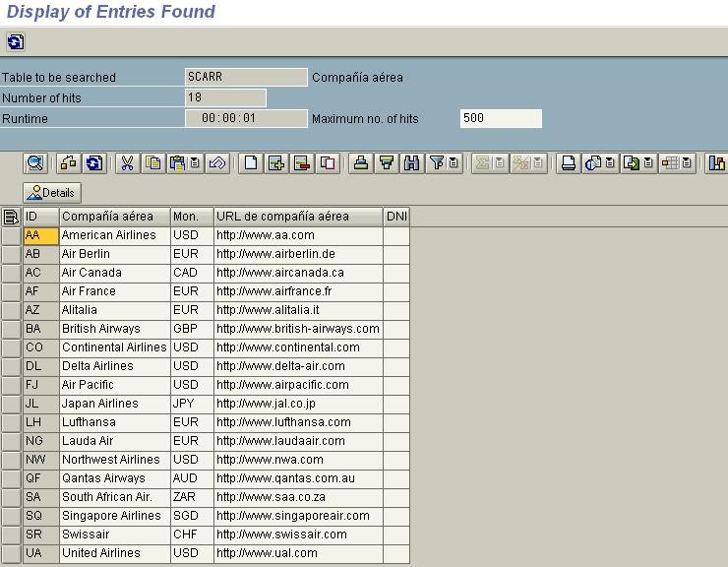Click the Maximum no. of hits field
728x567 pixels.
tap(501, 118)
